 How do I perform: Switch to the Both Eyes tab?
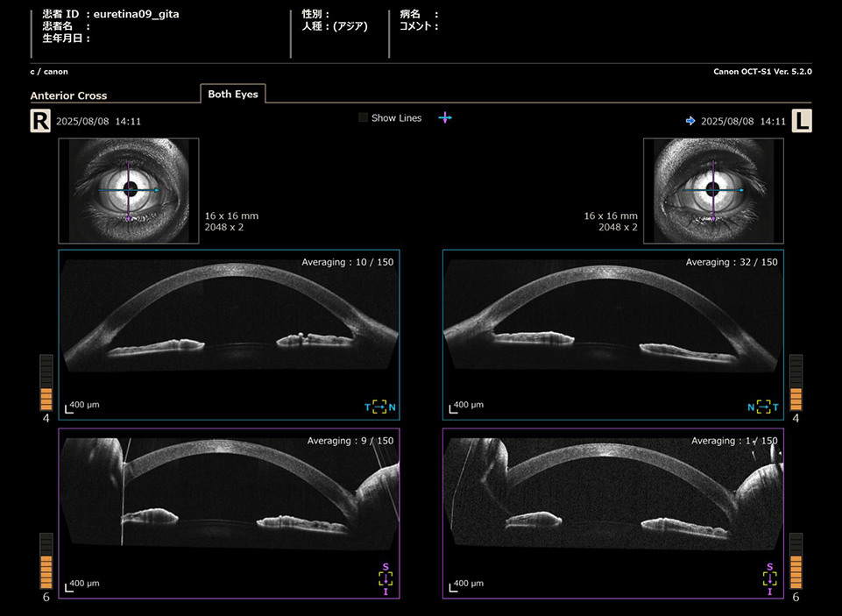click(x=232, y=94)
